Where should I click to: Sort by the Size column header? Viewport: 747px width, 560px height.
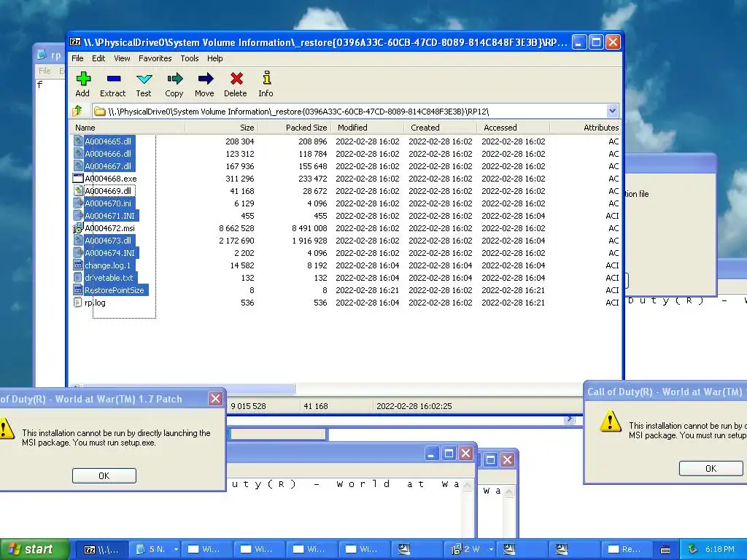click(x=222, y=128)
